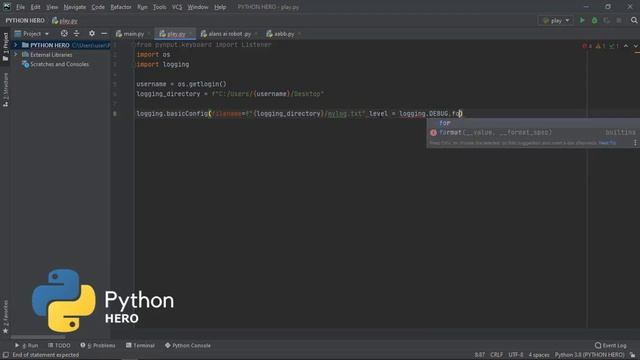
Task: Click Run with Coverage icon
Action: point(607,20)
